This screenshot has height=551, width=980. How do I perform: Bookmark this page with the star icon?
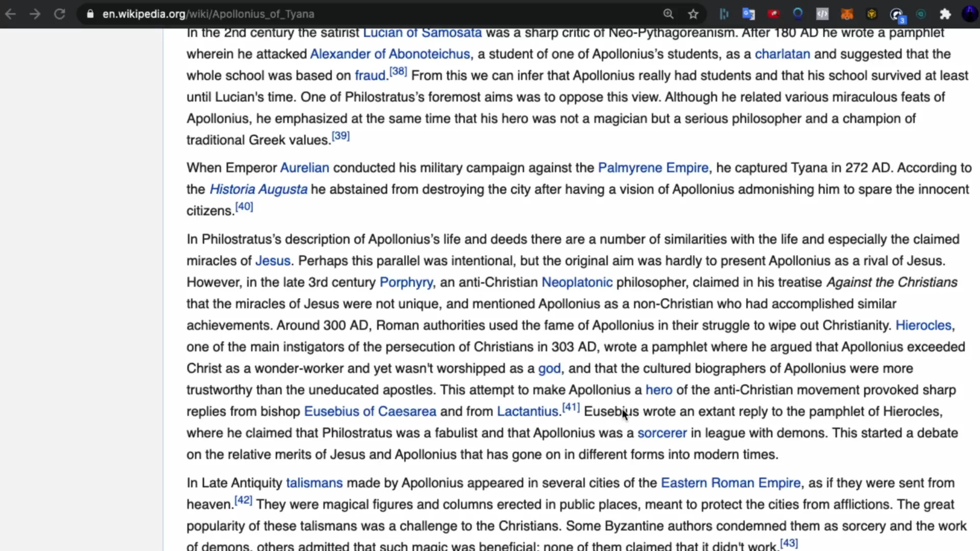click(x=693, y=14)
